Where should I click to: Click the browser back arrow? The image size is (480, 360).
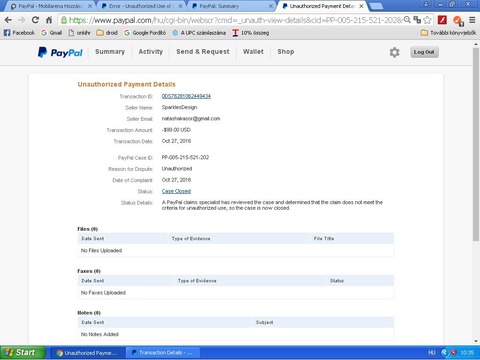tap(8, 20)
